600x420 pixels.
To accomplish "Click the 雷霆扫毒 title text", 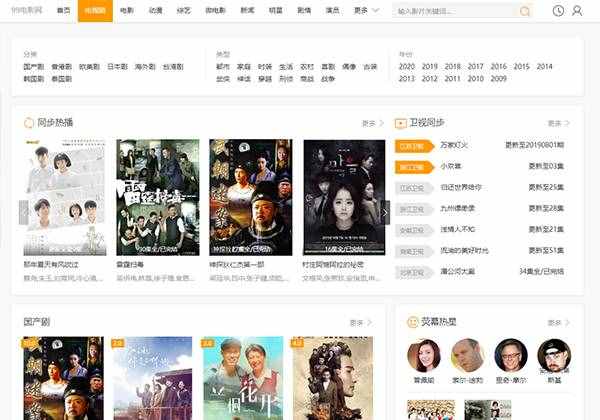I will [130, 264].
